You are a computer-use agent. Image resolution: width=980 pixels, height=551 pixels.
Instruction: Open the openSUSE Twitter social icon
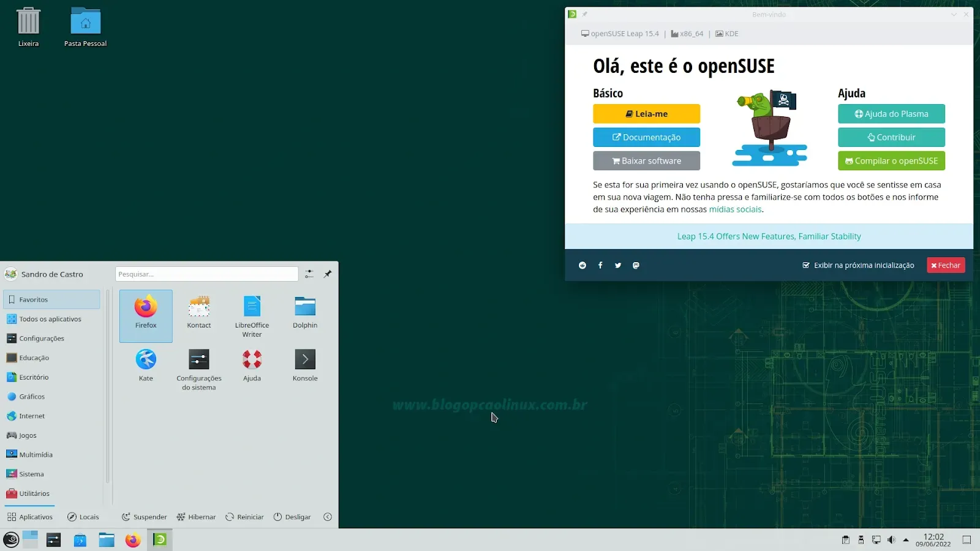618,265
